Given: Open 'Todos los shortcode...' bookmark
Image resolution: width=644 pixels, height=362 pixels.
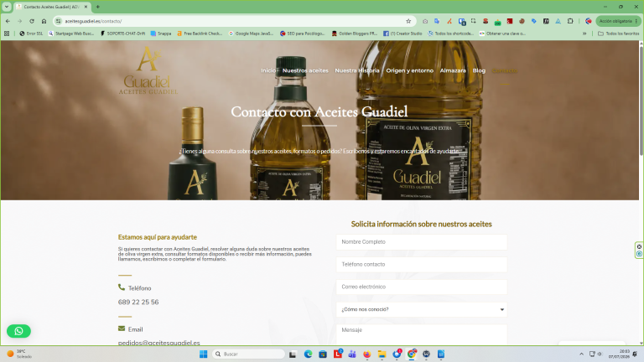Looking at the screenshot, I should (x=450, y=34).
